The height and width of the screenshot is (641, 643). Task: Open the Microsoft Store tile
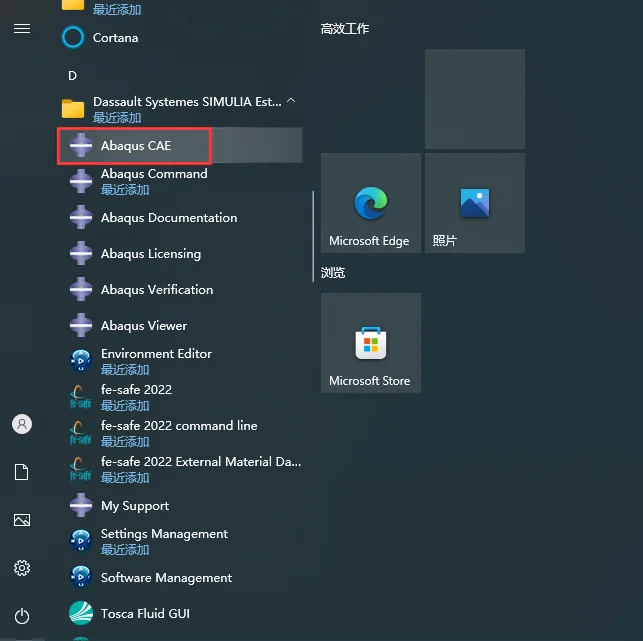tap(371, 343)
